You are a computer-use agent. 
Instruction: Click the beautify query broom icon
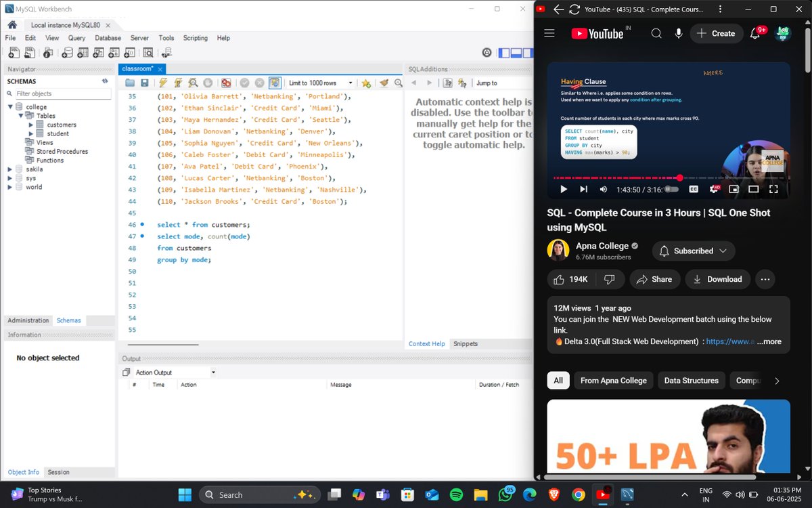click(x=384, y=83)
